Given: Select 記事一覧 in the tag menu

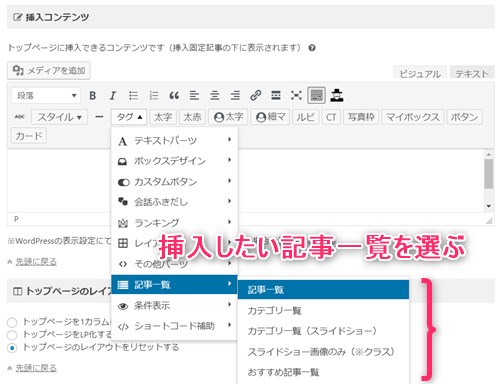Looking at the screenshot, I should click(x=174, y=284).
